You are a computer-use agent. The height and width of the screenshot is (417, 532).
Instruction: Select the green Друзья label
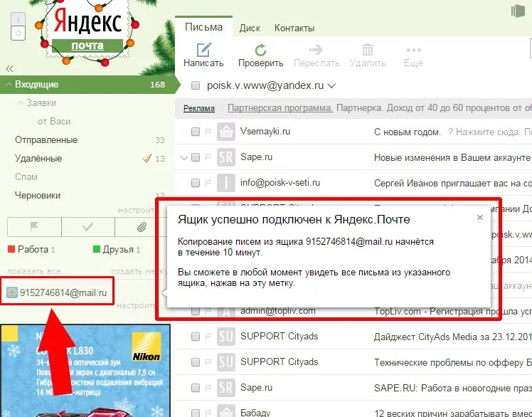tap(117, 250)
